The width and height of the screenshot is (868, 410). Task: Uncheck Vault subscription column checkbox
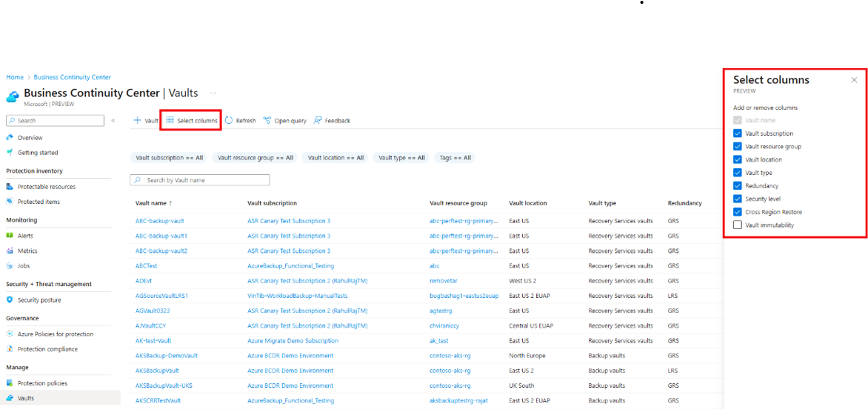(737, 133)
